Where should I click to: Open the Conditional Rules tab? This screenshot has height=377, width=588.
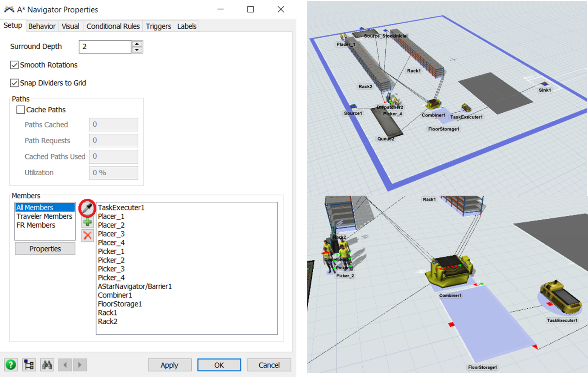click(113, 26)
